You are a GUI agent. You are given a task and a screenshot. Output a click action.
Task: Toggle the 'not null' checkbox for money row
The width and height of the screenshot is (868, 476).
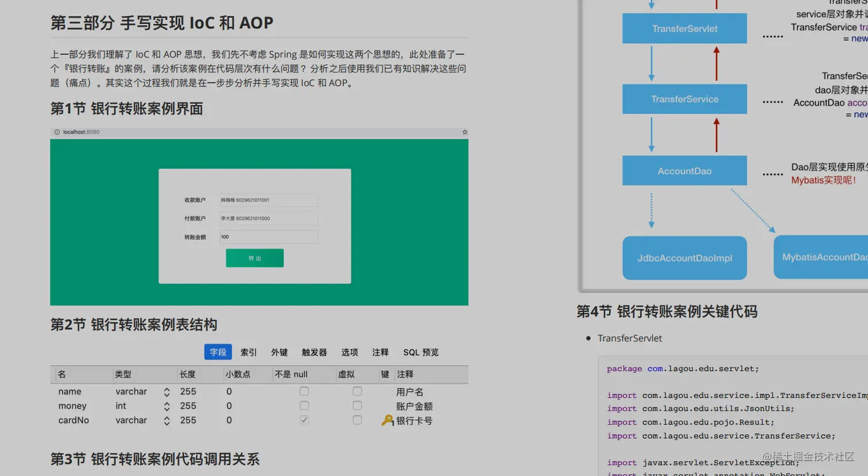[304, 406]
